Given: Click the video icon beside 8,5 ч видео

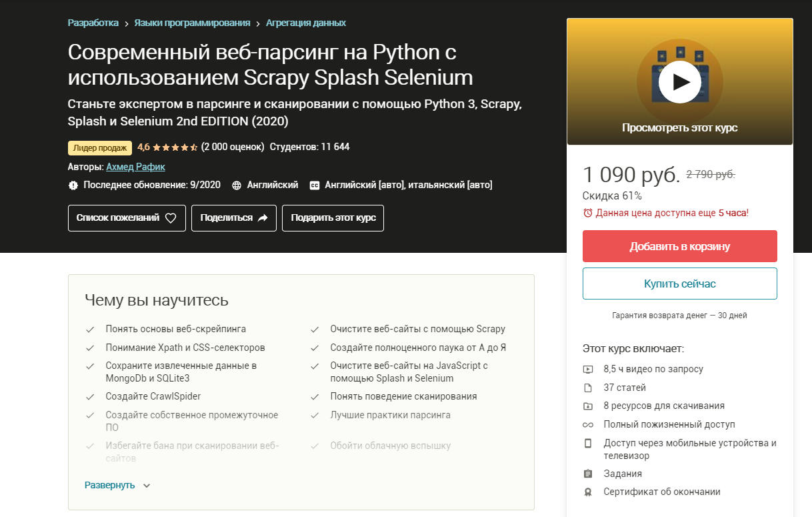Looking at the screenshot, I should point(587,369).
